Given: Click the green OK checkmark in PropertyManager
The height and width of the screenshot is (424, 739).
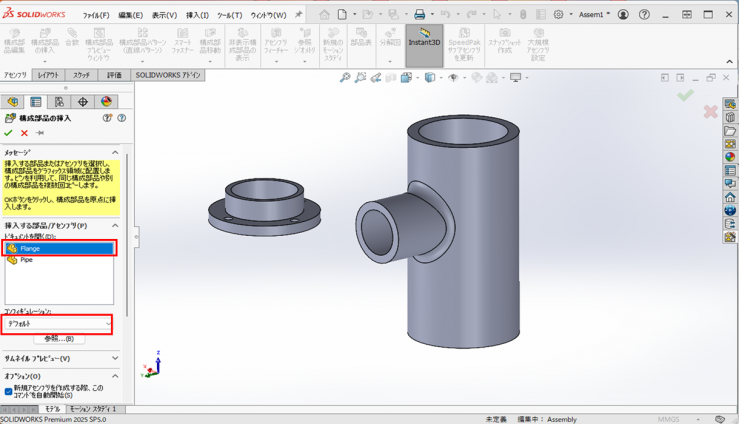Looking at the screenshot, I should click(x=8, y=132).
